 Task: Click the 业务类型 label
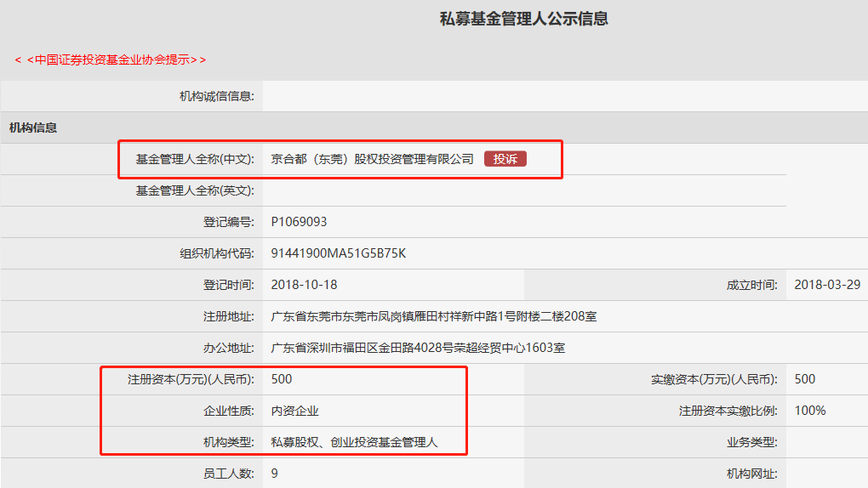pyautogui.click(x=751, y=443)
